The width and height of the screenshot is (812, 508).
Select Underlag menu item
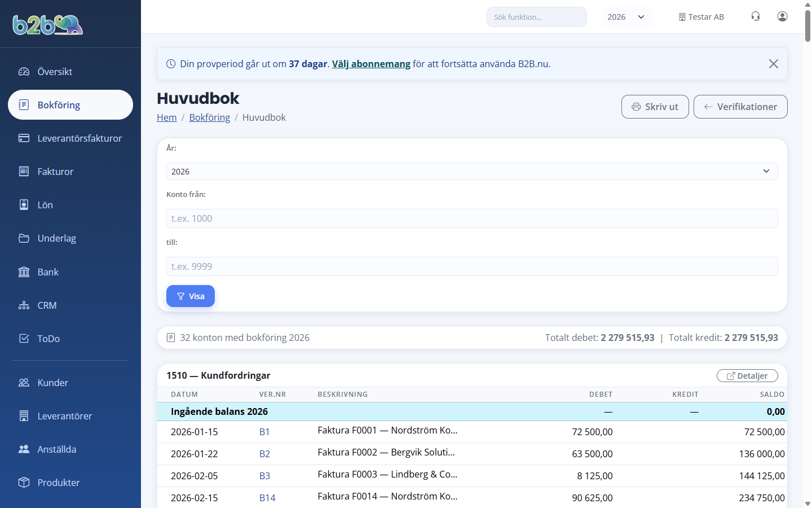(70, 238)
